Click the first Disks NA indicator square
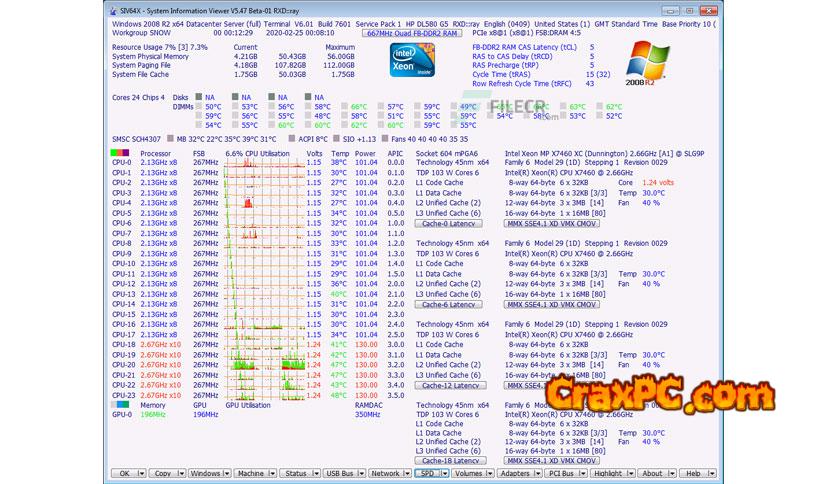 [199, 97]
